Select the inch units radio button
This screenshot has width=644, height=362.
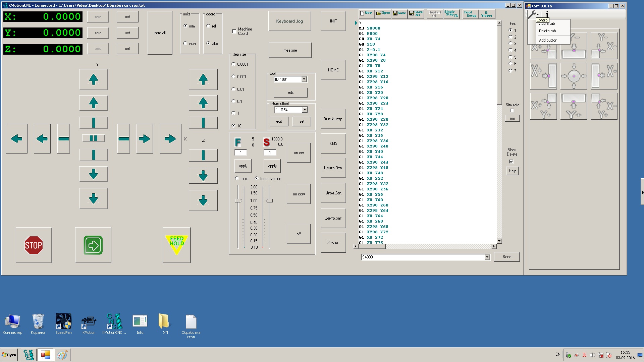(x=185, y=43)
